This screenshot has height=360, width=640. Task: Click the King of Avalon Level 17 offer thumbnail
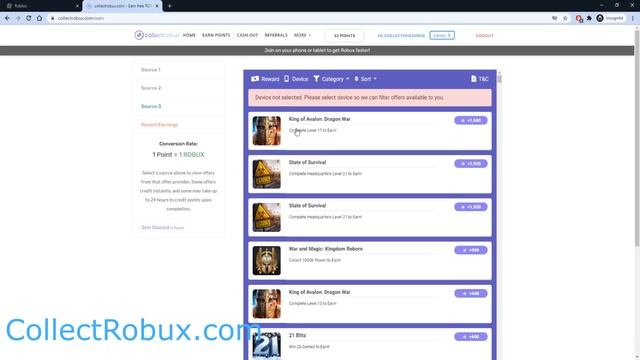point(267,131)
